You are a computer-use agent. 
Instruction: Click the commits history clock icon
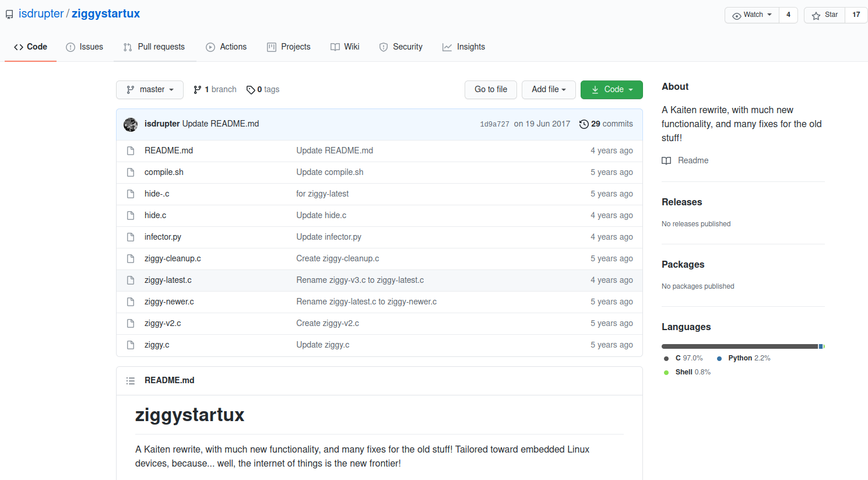(x=584, y=124)
